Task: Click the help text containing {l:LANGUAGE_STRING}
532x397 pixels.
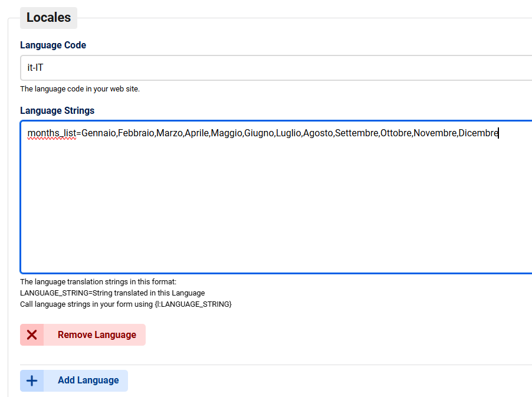Action: pos(126,304)
